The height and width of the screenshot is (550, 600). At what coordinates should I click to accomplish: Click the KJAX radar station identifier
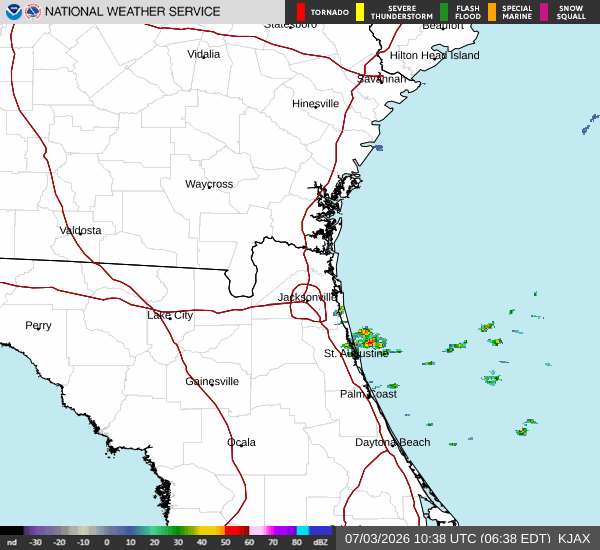point(574,539)
